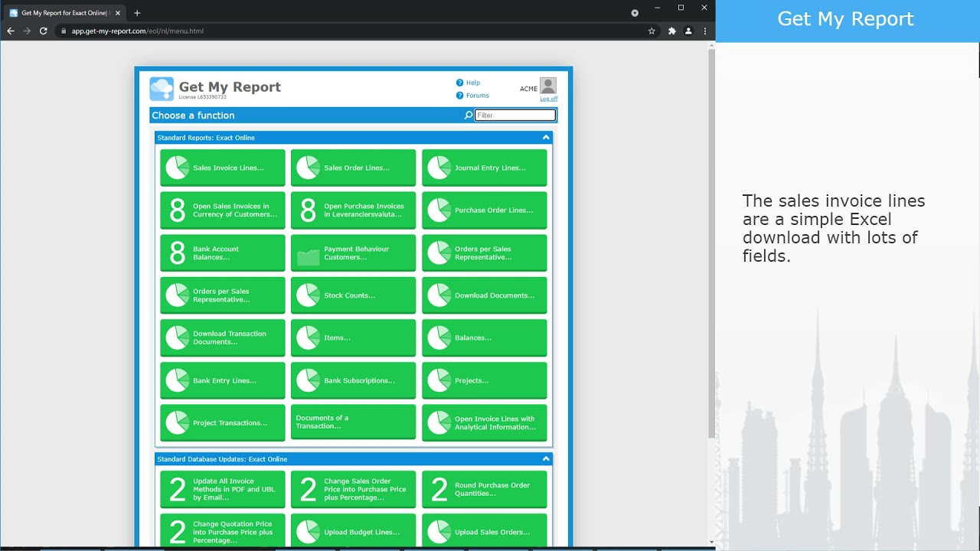980x551 pixels.
Task: Click the address bar URL
Action: 138,31
